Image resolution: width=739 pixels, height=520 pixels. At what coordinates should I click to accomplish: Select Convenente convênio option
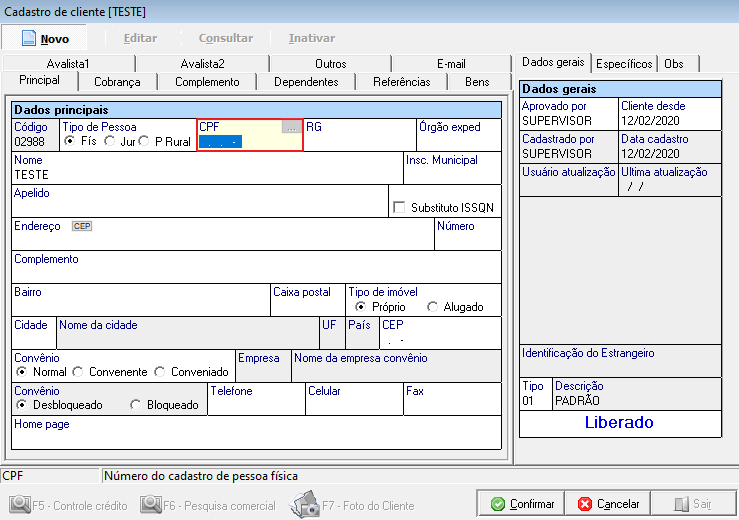78,372
